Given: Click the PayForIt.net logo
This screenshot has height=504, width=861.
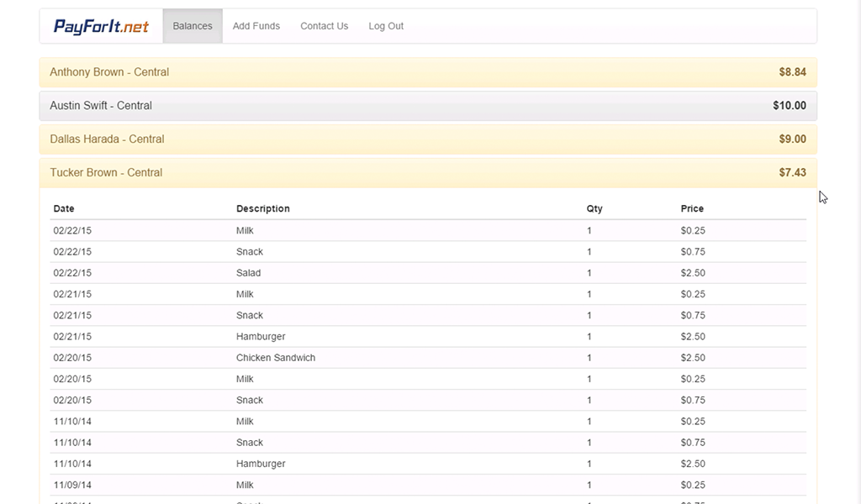Looking at the screenshot, I should [x=101, y=26].
